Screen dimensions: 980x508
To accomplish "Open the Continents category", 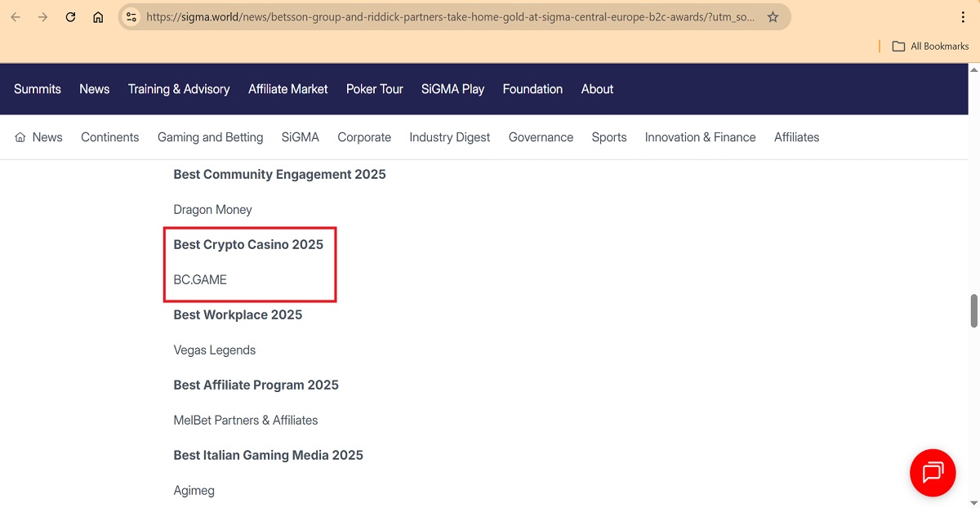I will click(x=110, y=137).
